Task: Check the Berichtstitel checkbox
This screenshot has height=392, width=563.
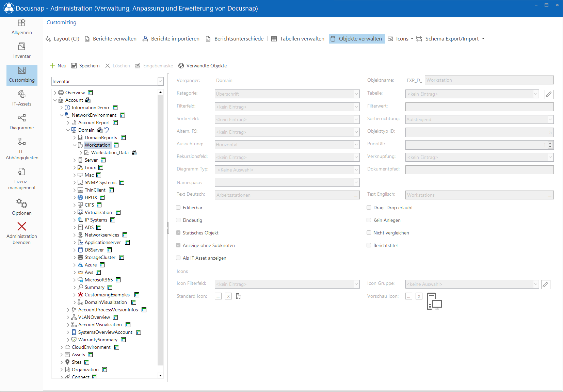Action: (369, 245)
